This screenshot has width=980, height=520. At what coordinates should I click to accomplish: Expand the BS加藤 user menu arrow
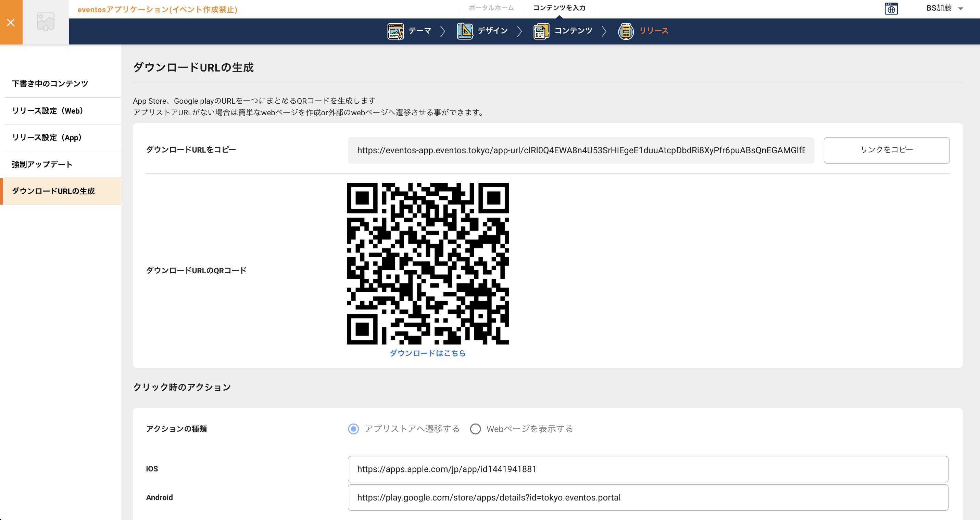coord(960,9)
